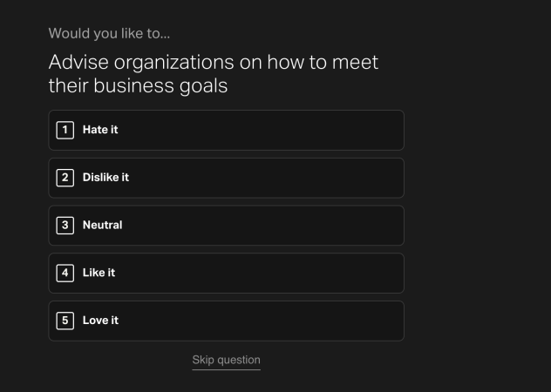Image resolution: width=551 pixels, height=392 pixels.
Task: Click the "Neutral" text label
Action: click(x=102, y=226)
